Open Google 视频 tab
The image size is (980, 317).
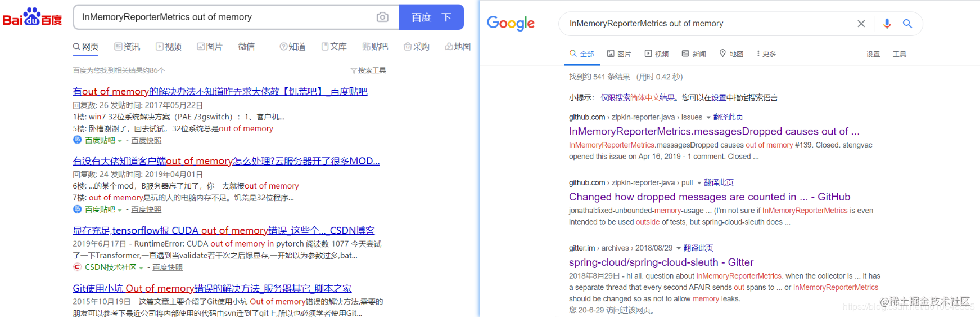[x=657, y=54]
